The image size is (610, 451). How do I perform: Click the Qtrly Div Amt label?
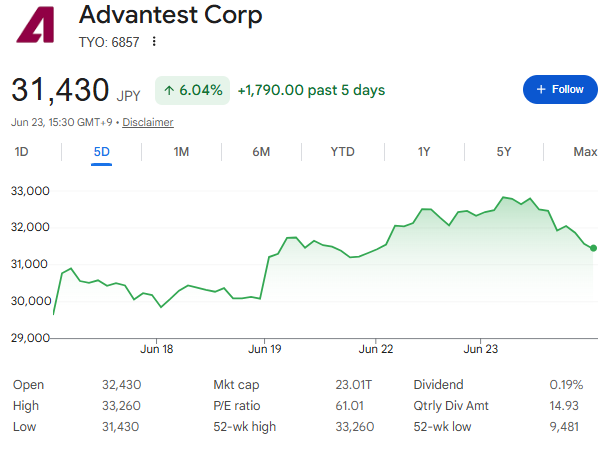pyautogui.click(x=451, y=406)
